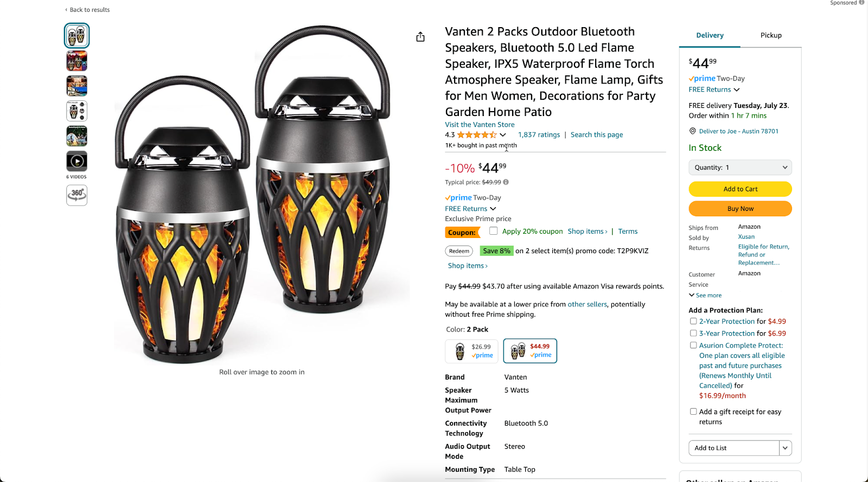Screen dimensions: 868x482
Task: Click the location pin to change delivery address
Action: click(692, 131)
